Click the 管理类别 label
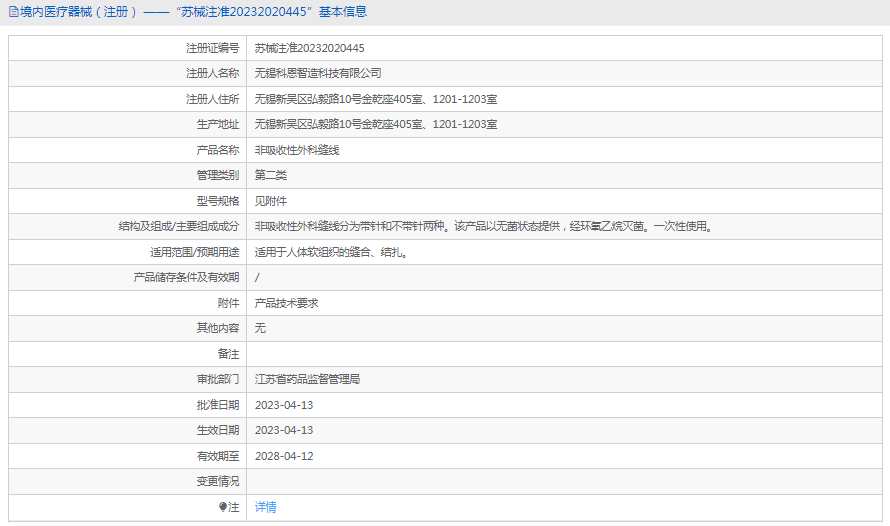Viewport: 890px width, 526px height. tap(218, 175)
